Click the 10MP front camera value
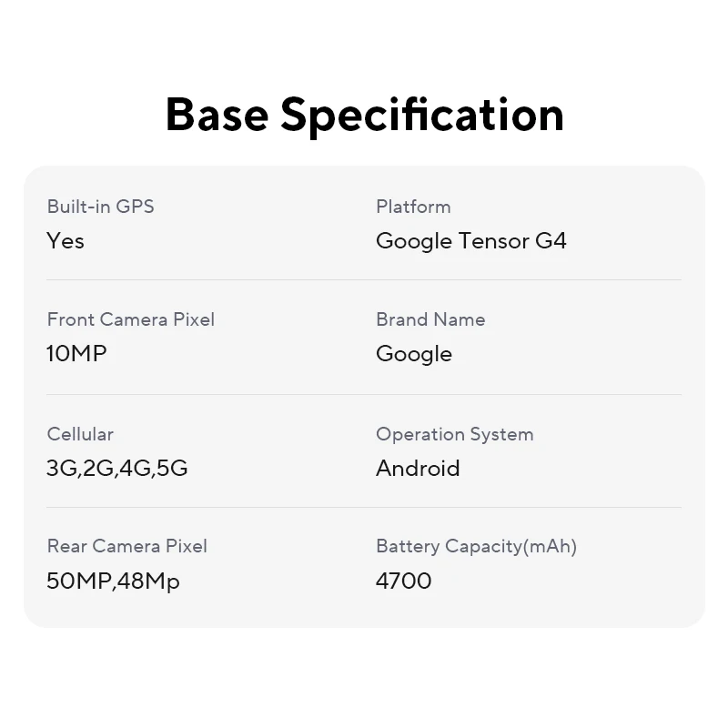 tap(76, 354)
